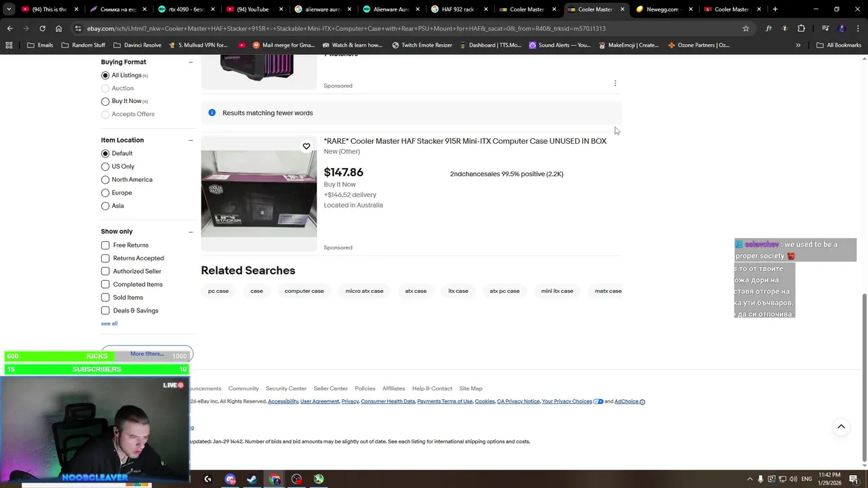This screenshot has width=868, height=488.
Task: Check the Free Returns filter
Action: click(x=105, y=245)
